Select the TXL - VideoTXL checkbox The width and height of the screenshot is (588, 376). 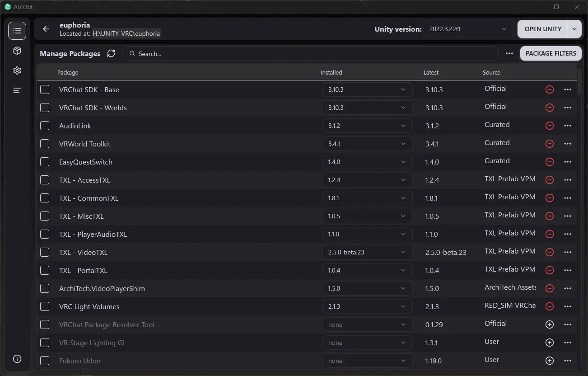tap(45, 252)
